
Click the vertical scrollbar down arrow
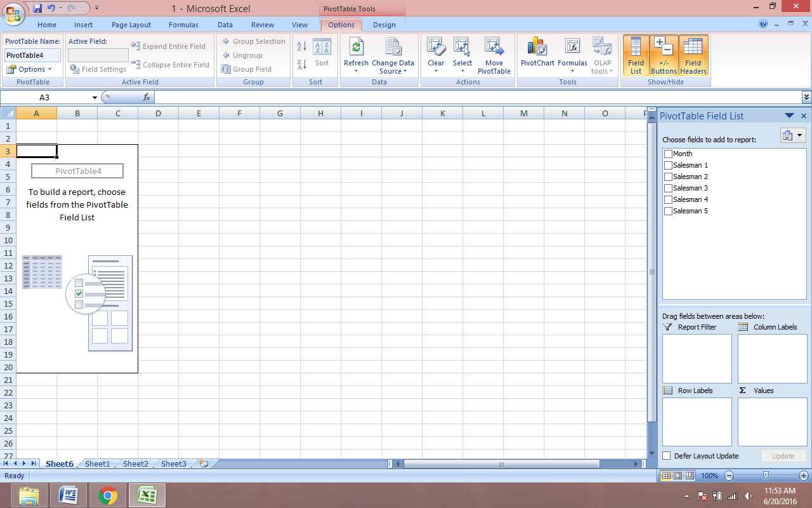(652, 453)
